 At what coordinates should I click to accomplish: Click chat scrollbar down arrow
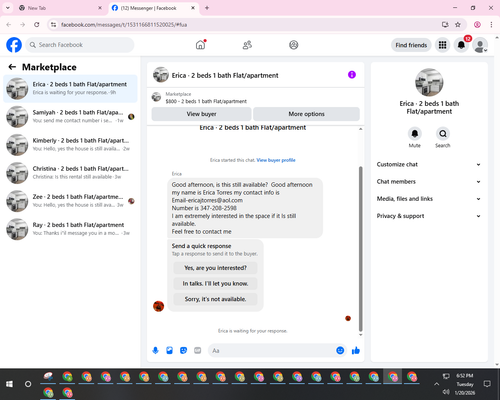(x=360, y=335)
